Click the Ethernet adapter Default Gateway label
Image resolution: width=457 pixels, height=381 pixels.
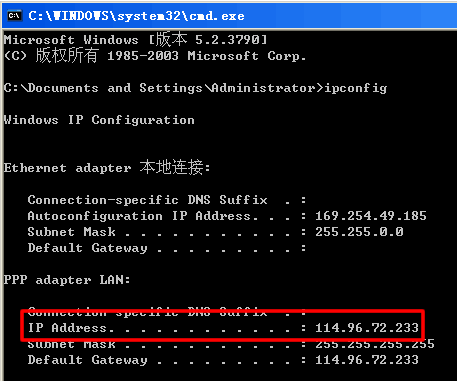point(87,248)
